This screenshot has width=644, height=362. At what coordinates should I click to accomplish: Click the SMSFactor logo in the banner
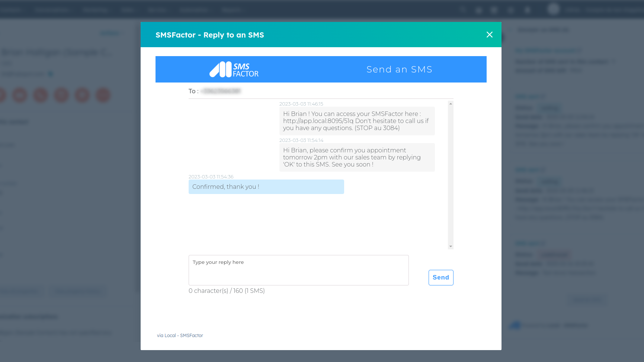click(234, 70)
